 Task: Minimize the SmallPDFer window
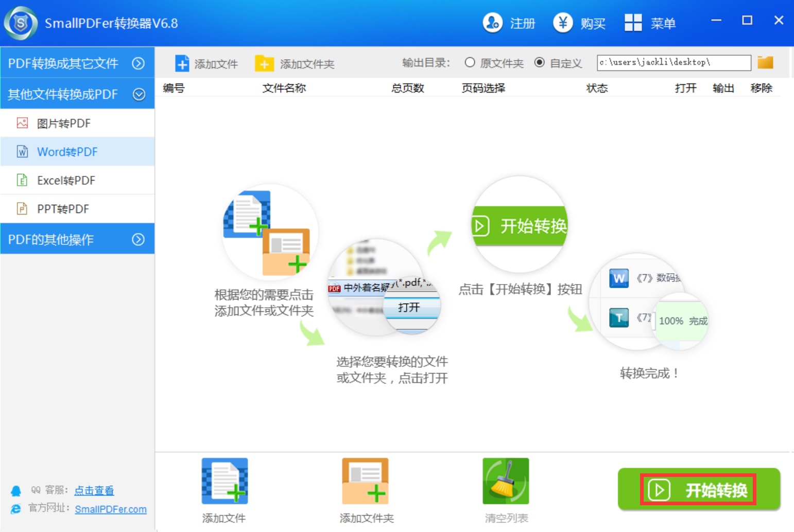click(716, 21)
